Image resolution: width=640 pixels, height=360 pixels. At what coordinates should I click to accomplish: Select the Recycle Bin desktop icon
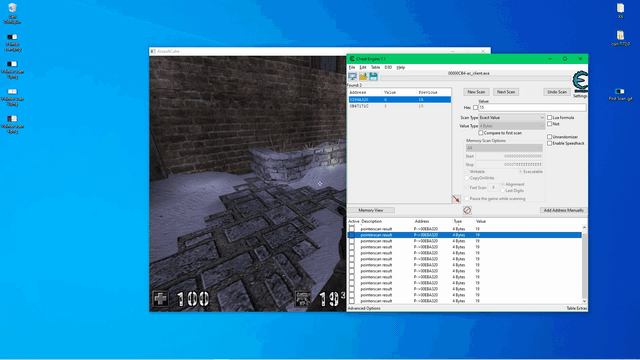[12, 13]
